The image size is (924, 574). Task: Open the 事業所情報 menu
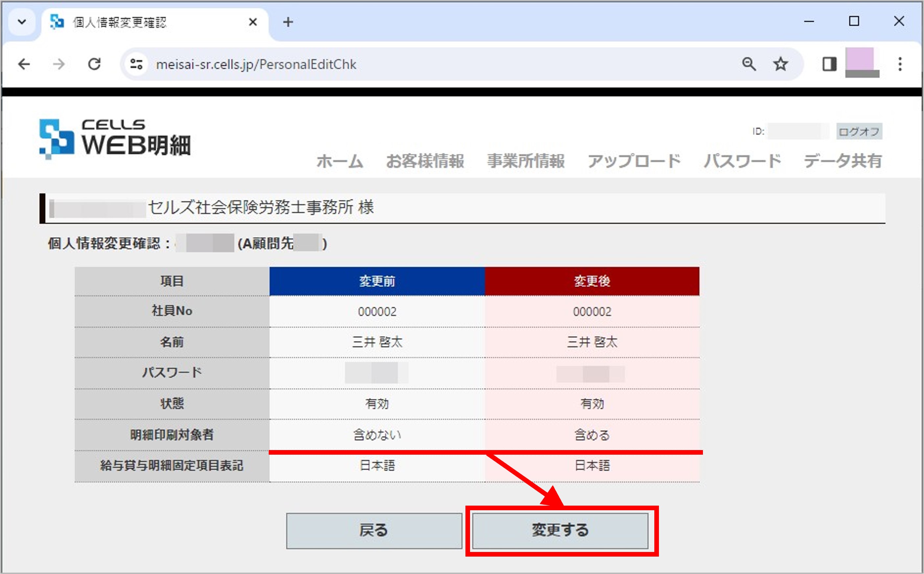coord(526,161)
